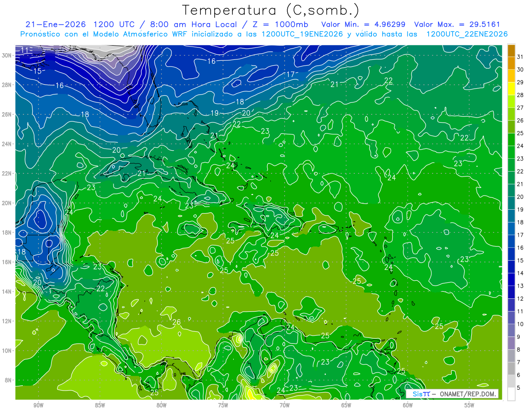Image resolution: width=532 pixels, height=411 pixels.
Task: Click the "22N" latitude axis label
Action: pos(8,173)
